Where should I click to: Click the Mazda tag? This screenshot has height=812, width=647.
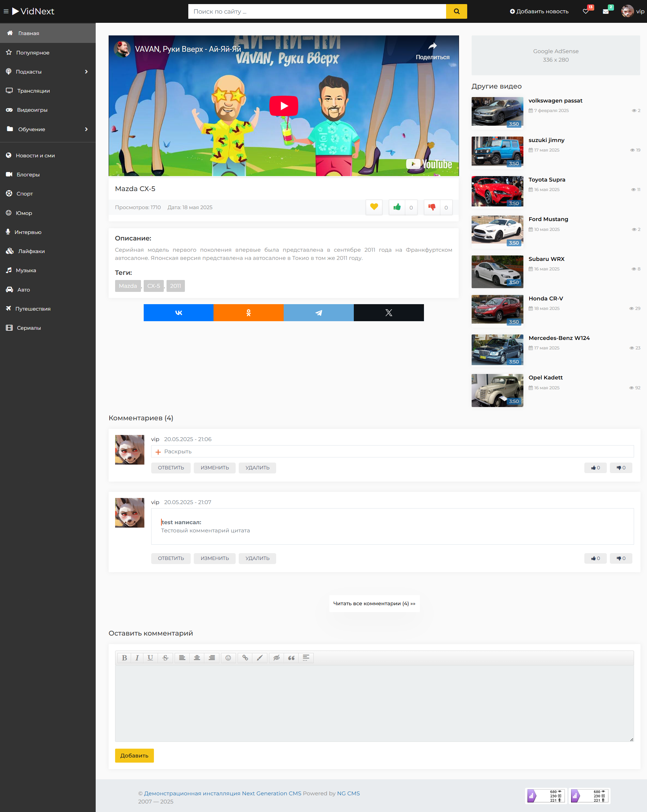tap(128, 286)
